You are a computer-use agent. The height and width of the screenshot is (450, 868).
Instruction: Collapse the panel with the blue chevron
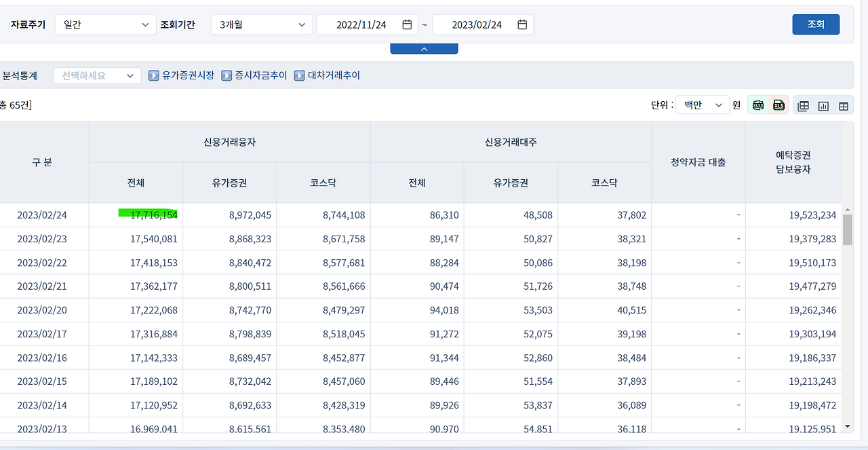pyautogui.click(x=424, y=48)
